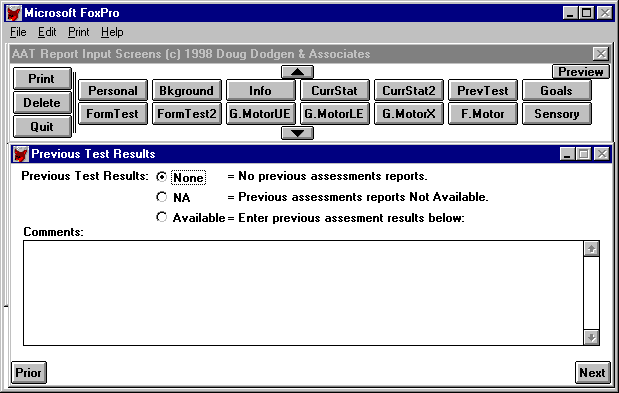Go to the Next screen
This screenshot has height=393, width=619.
[592, 372]
